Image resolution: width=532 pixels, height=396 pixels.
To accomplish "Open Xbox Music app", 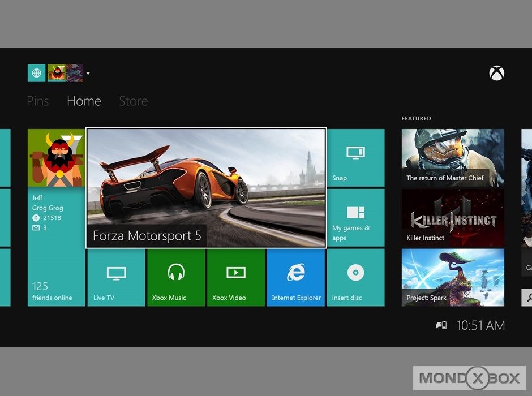I will click(x=176, y=278).
